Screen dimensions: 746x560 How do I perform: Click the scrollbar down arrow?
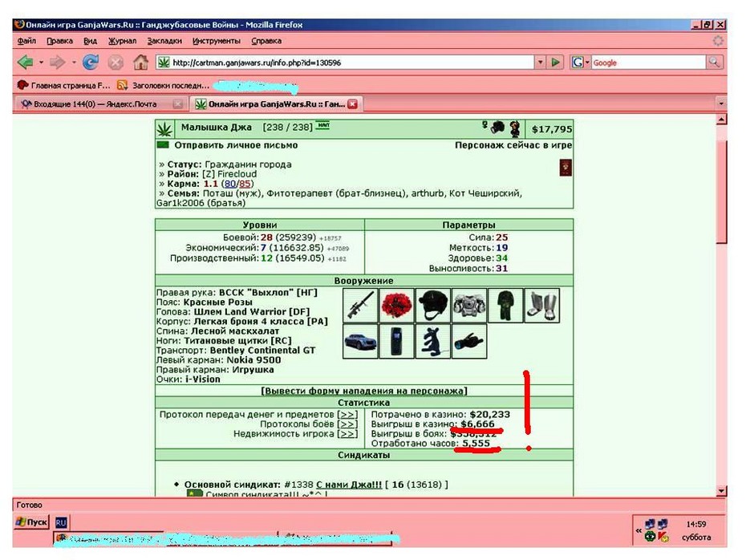click(x=721, y=490)
